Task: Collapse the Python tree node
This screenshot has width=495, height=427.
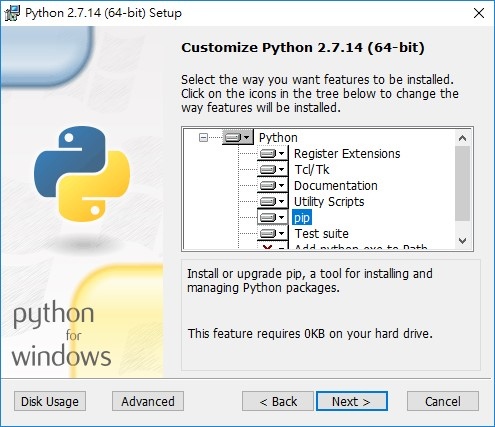Action: pyautogui.click(x=203, y=137)
